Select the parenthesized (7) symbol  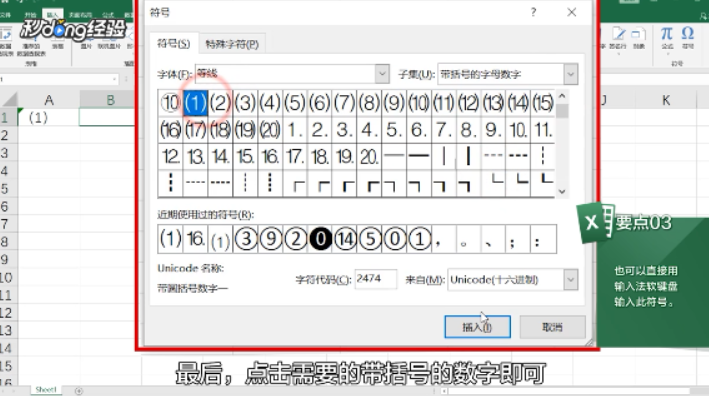point(344,103)
